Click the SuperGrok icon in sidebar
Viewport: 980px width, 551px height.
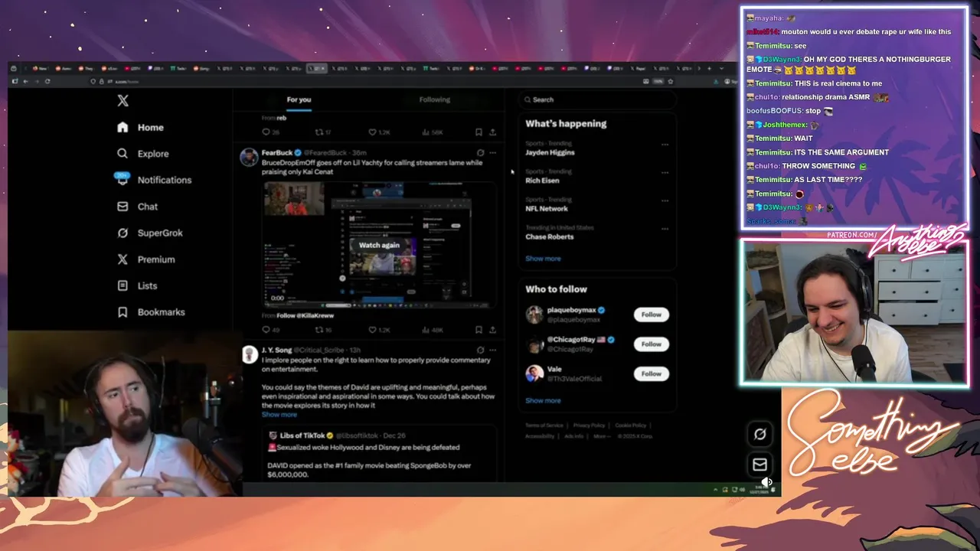coord(122,233)
